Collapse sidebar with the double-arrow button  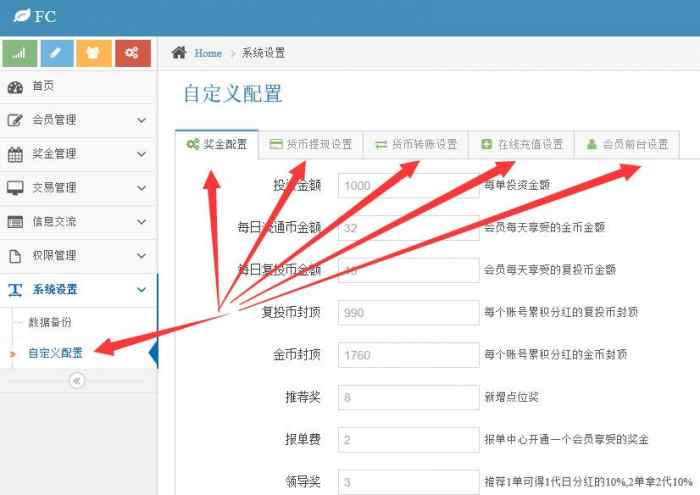[x=77, y=380]
